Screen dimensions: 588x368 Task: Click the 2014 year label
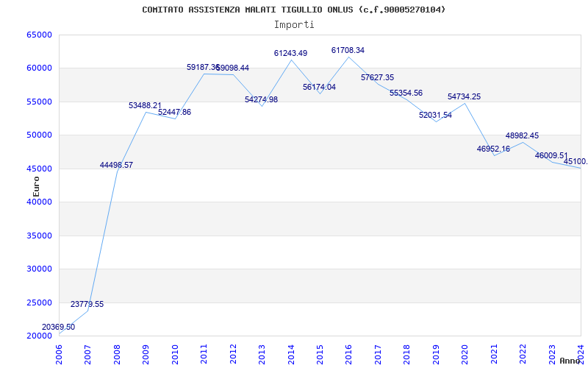[291, 354]
